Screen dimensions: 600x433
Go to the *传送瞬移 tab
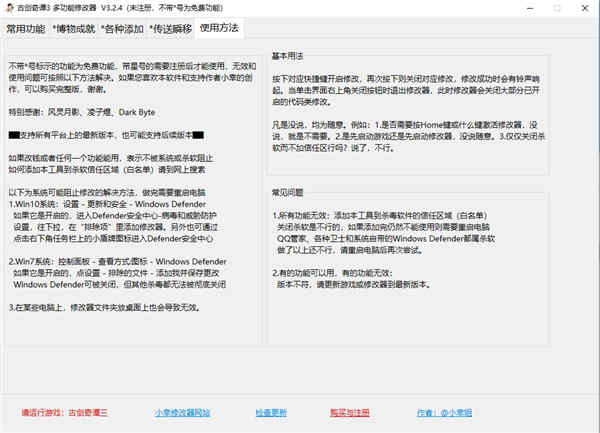[x=171, y=29]
